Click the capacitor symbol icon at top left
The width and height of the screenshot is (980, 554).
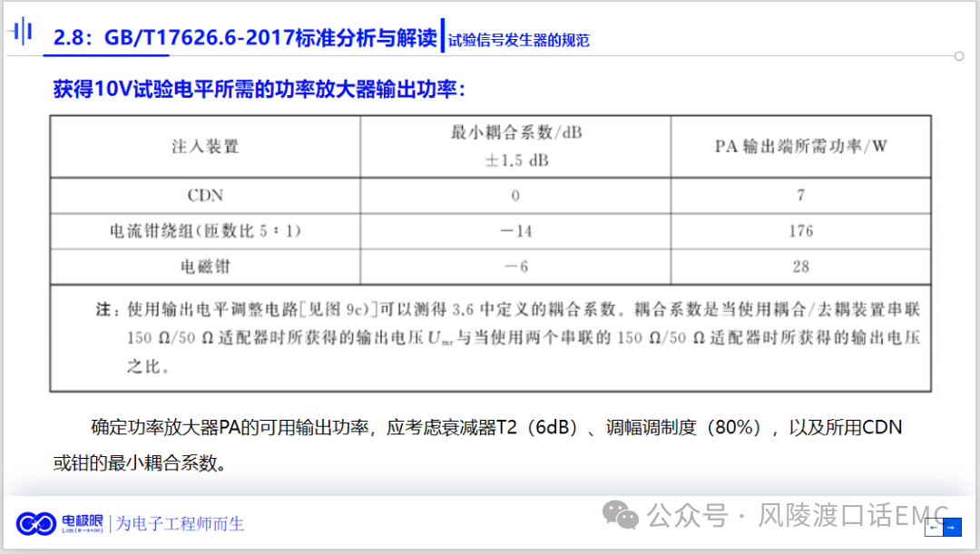coord(21,33)
